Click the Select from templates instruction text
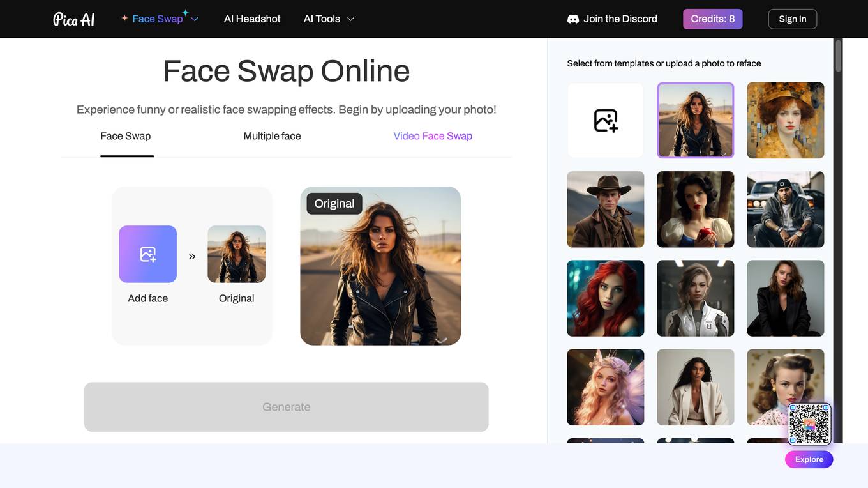 664,63
